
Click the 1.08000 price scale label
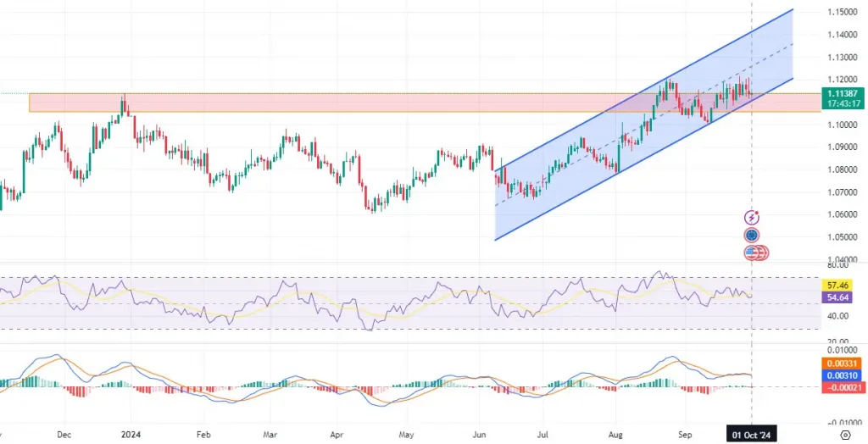pos(842,170)
